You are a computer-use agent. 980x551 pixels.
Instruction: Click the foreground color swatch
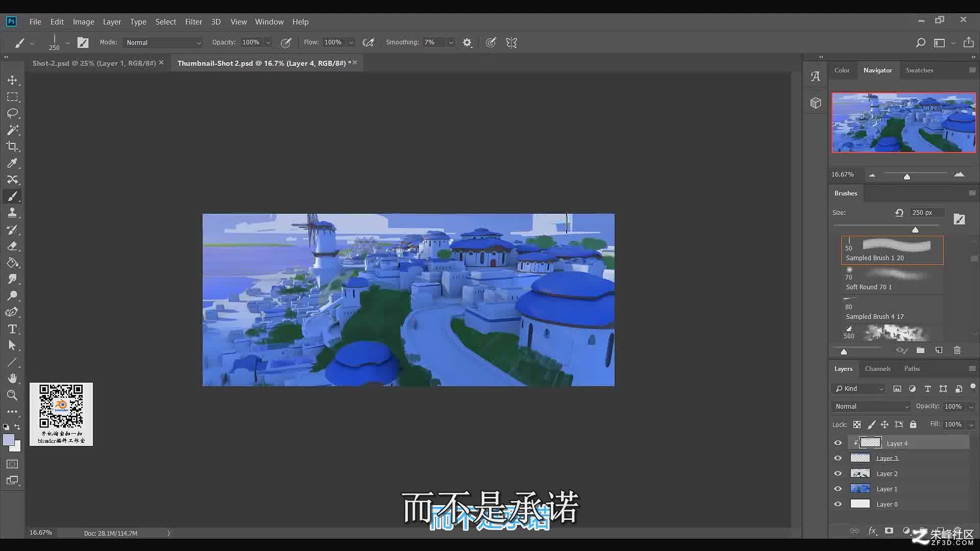point(9,440)
